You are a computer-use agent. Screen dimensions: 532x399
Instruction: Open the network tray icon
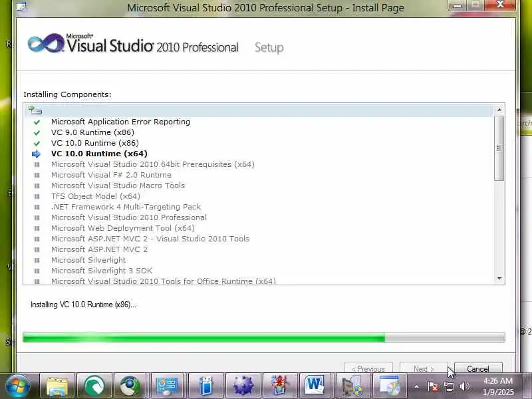click(449, 386)
